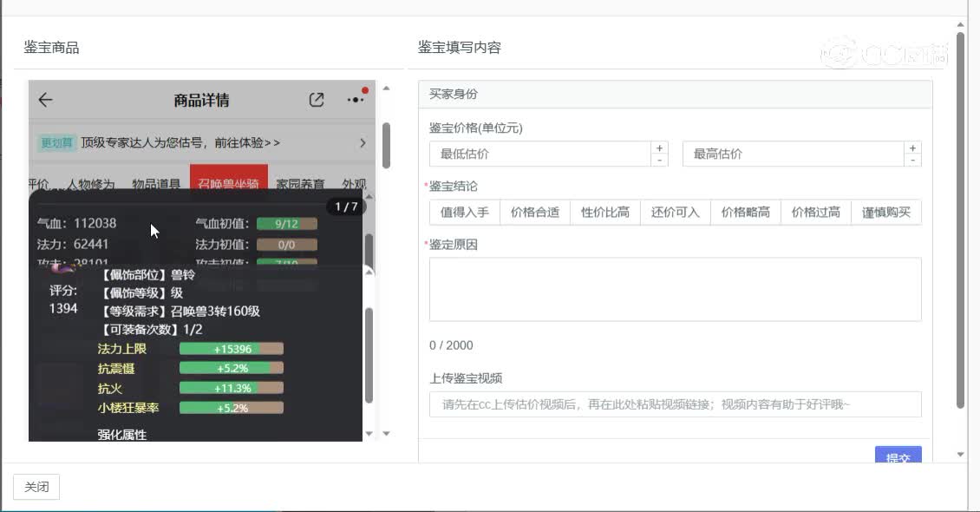Click the page scroll-down arrow at far right
The height and width of the screenshot is (512, 980).
(x=961, y=455)
